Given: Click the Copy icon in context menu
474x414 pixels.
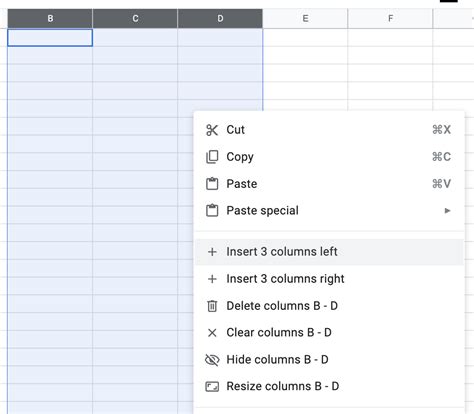Looking at the screenshot, I should 212,157.
